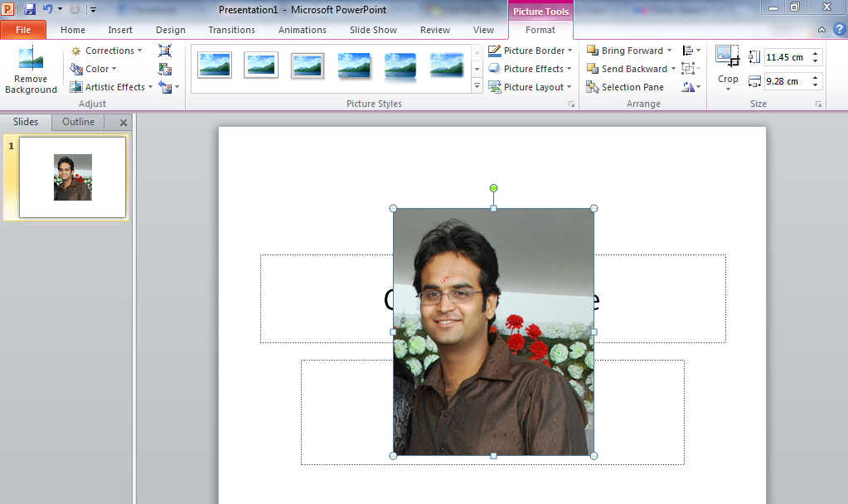Expand the Picture Styles gallery with More arrow
The width and height of the screenshot is (848, 504).
477,85
